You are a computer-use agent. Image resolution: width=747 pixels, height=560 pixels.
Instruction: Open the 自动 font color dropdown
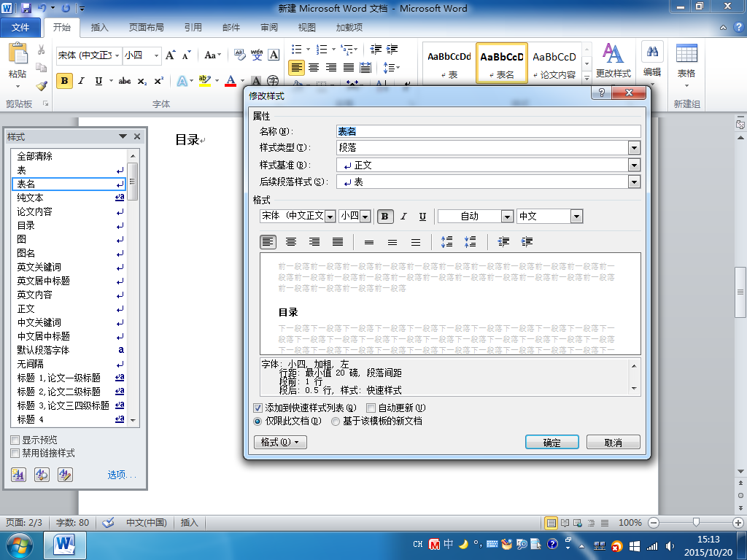click(x=508, y=217)
